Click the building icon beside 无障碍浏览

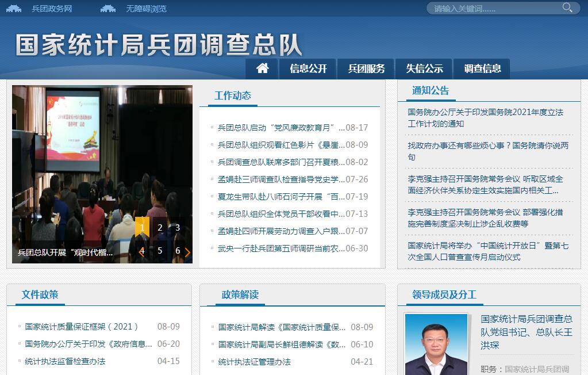coord(108,9)
